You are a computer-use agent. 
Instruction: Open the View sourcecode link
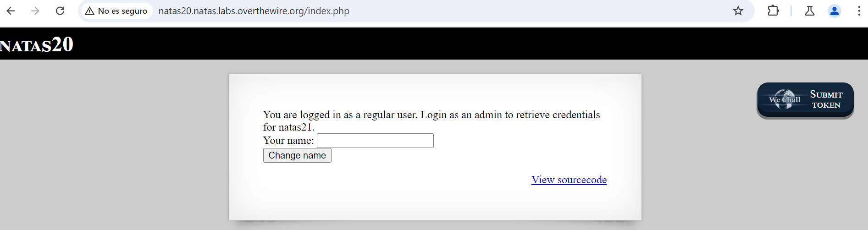tap(569, 180)
